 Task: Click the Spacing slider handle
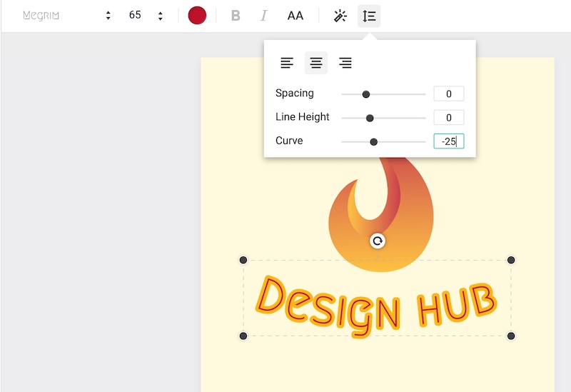click(366, 94)
